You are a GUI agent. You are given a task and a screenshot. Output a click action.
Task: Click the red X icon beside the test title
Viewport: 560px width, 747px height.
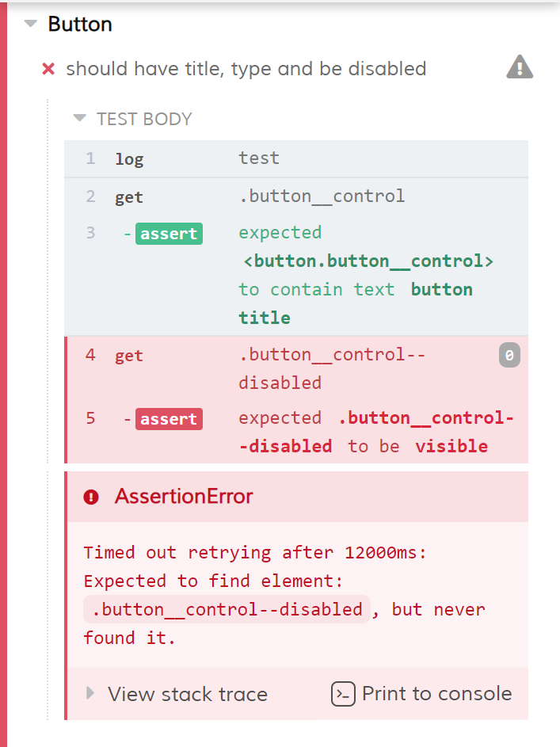(48, 69)
